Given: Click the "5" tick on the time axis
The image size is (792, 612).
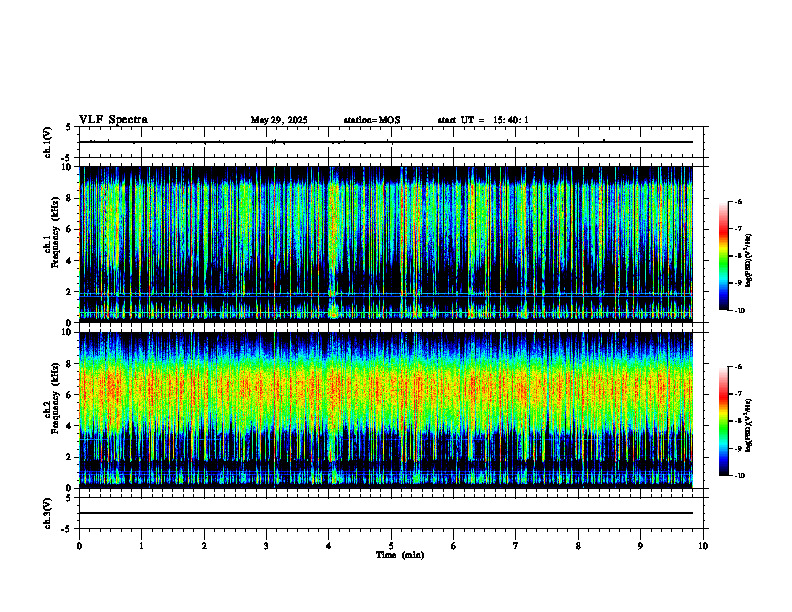Looking at the screenshot, I should coord(391,546).
